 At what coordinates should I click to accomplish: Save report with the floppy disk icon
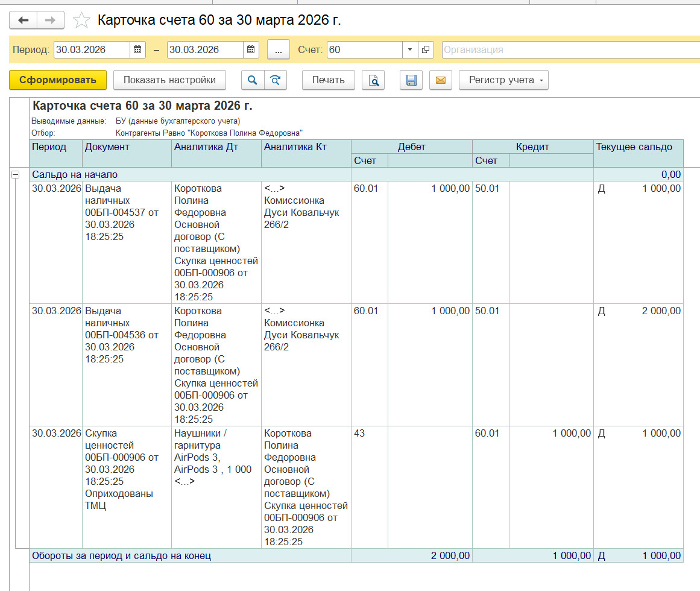[411, 80]
